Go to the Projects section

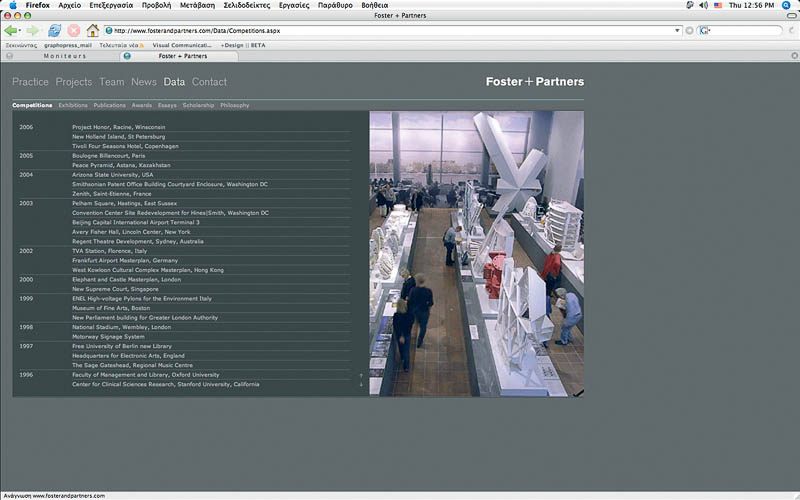[x=73, y=82]
